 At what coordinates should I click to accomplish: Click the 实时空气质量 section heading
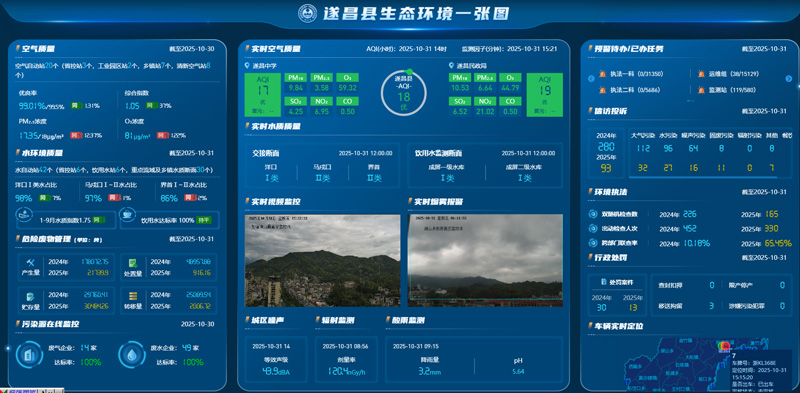(276, 49)
